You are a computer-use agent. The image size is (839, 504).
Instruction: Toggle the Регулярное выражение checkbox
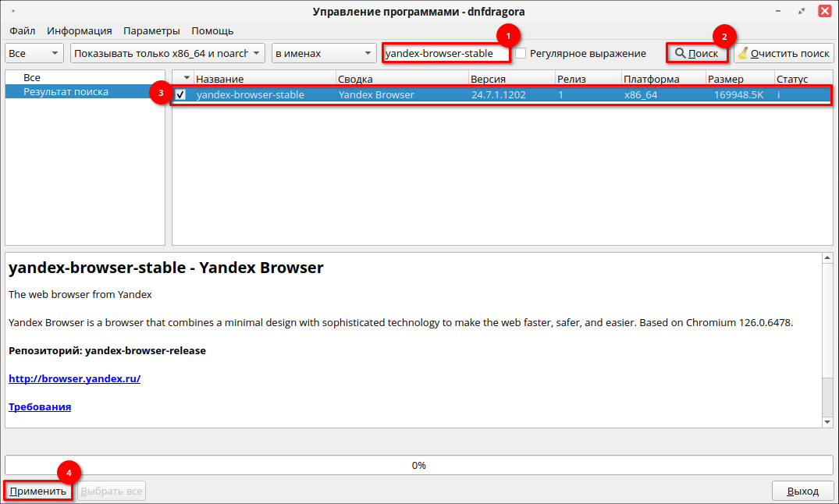(520, 54)
